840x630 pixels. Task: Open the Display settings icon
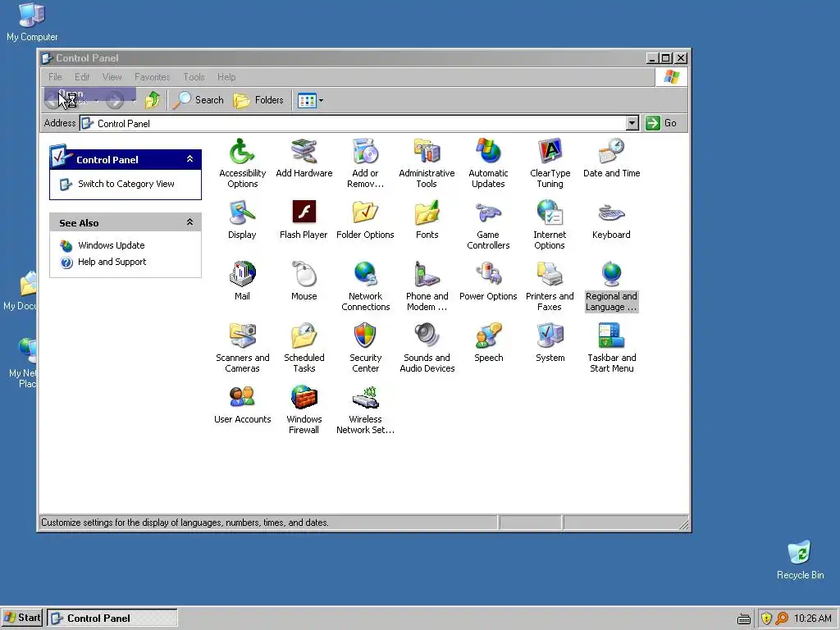[x=242, y=220]
